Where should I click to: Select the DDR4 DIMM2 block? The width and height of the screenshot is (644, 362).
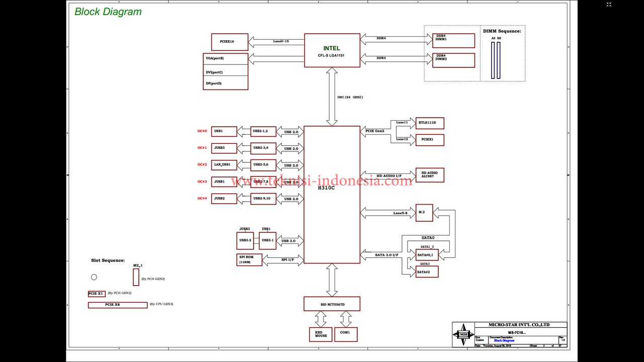[x=453, y=60]
